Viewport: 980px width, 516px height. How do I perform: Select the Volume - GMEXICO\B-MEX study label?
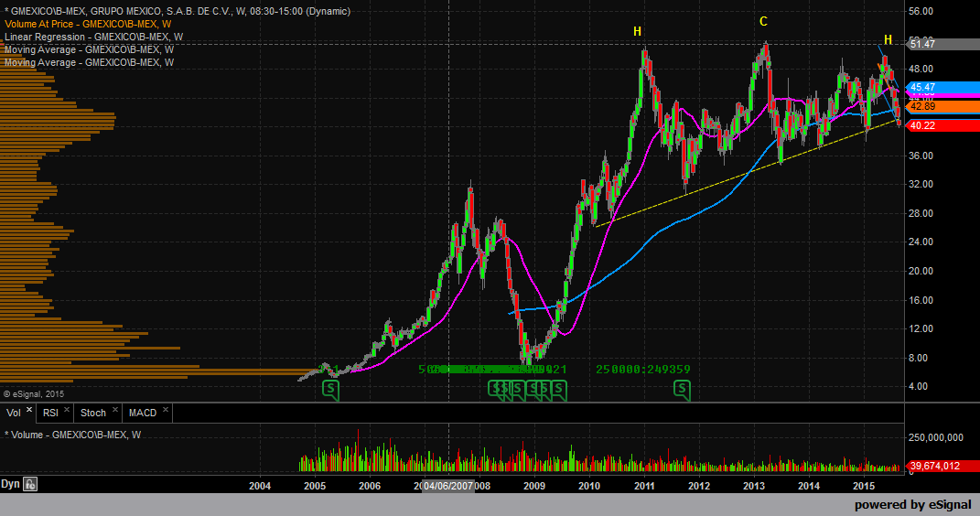[73, 435]
